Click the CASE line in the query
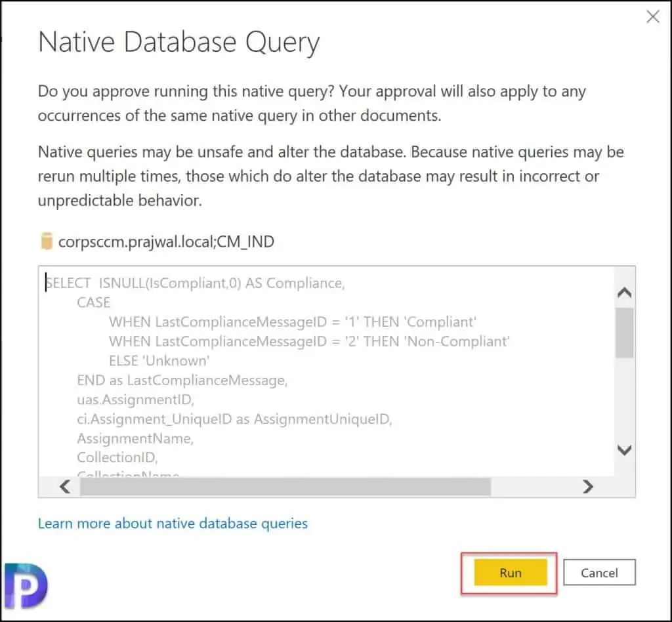 point(94,302)
